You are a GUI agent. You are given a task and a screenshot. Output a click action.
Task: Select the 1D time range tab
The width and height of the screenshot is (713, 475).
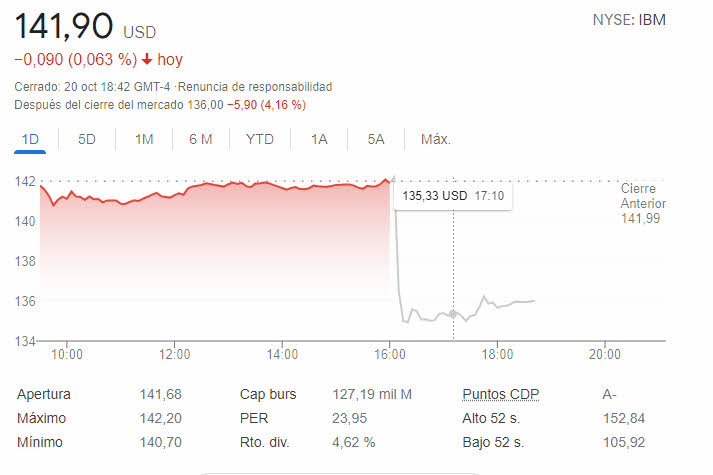tap(30, 140)
